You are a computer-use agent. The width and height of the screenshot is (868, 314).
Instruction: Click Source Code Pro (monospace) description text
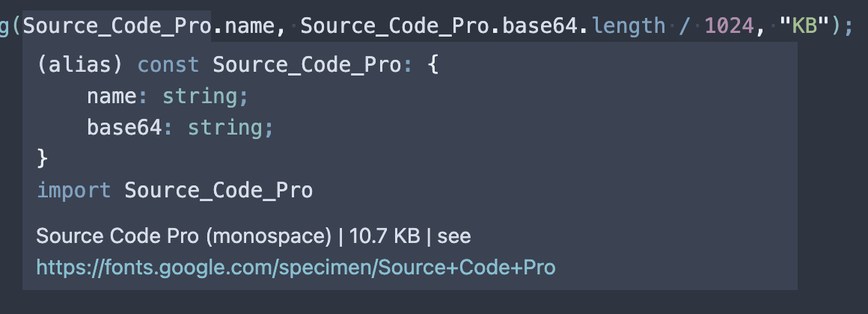tap(184, 236)
